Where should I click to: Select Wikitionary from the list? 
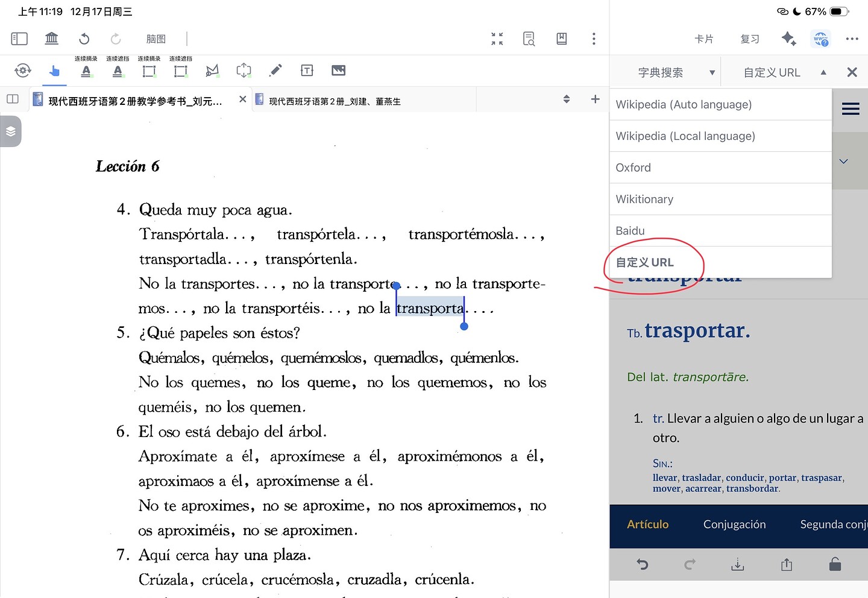point(644,199)
